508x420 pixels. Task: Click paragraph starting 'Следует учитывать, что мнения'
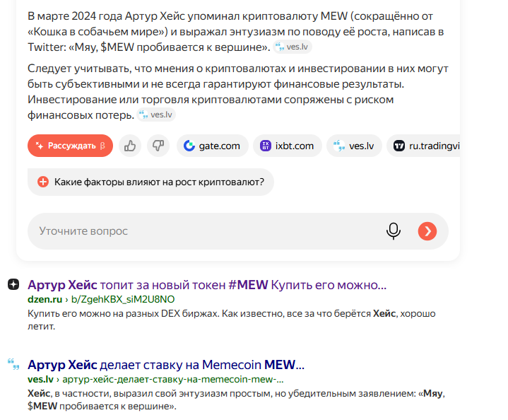click(x=238, y=91)
